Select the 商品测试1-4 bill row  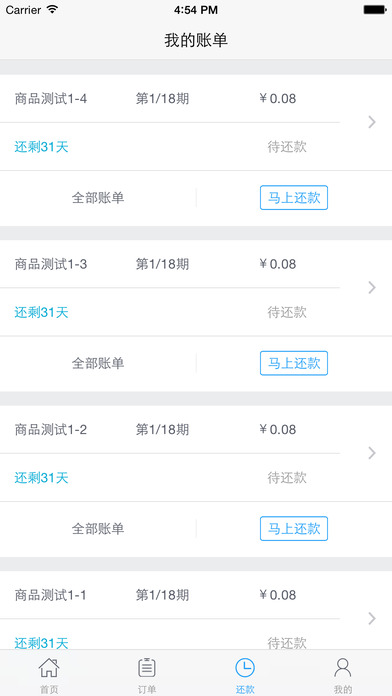click(196, 123)
